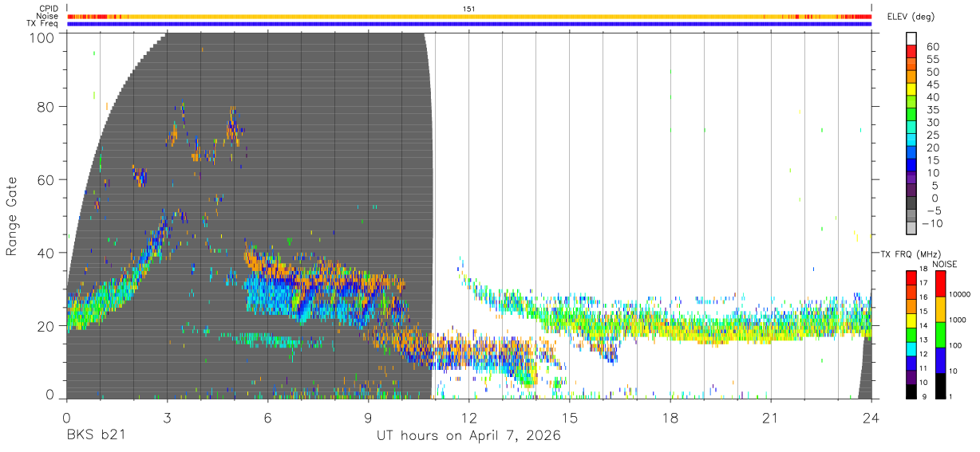Click the 60 tick on ELEV colorbar
This screenshot has height=452, width=980.
[x=932, y=47]
